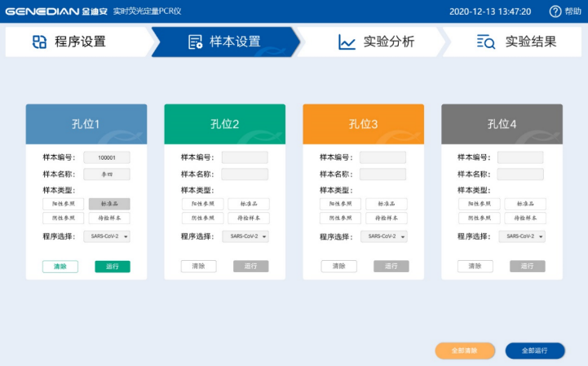Click the orange 全部清除 button
This screenshot has width=588, height=366.
coord(465,351)
